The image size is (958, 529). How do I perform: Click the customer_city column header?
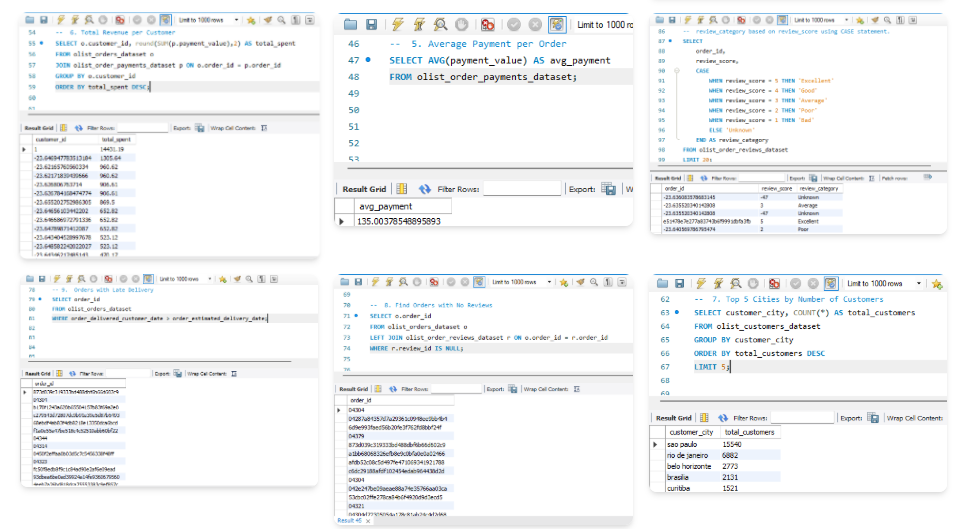tap(689, 431)
